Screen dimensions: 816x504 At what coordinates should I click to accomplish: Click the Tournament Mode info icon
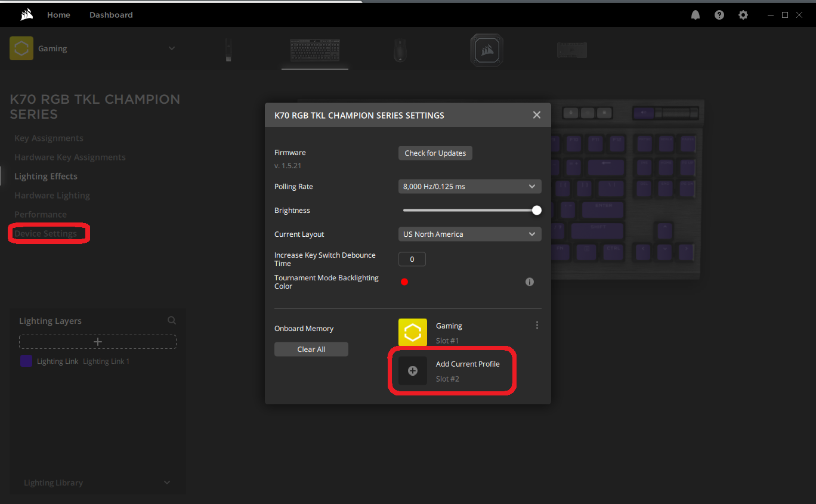click(x=530, y=282)
